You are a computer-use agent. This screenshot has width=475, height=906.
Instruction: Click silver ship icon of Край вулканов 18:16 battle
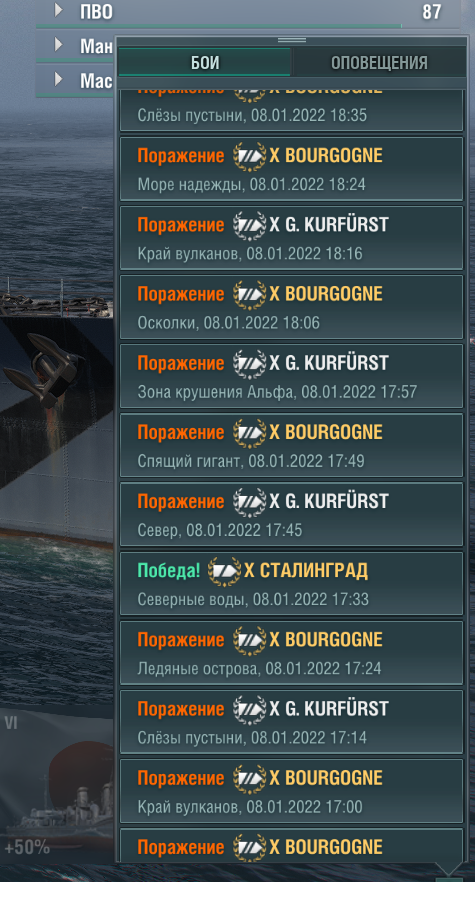250,225
